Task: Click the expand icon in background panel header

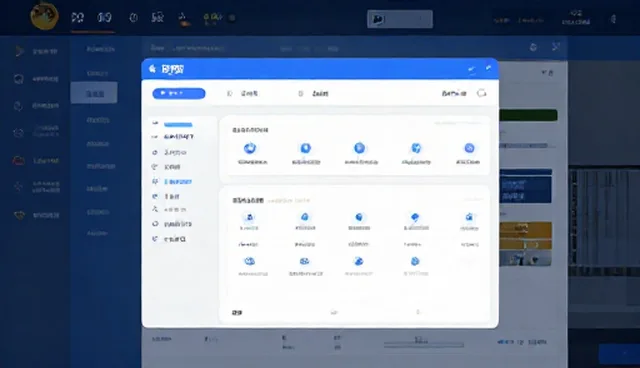Action: coord(556,47)
